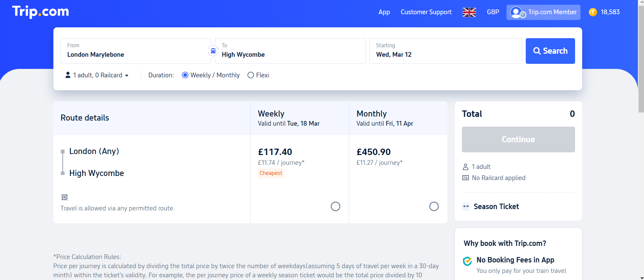Click the Trip.com logo
Image resolution: width=644 pixels, height=280 pixels.
41,12
